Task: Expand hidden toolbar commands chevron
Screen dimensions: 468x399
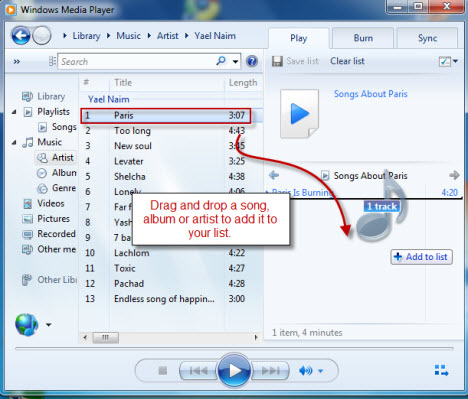Action: [17, 61]
